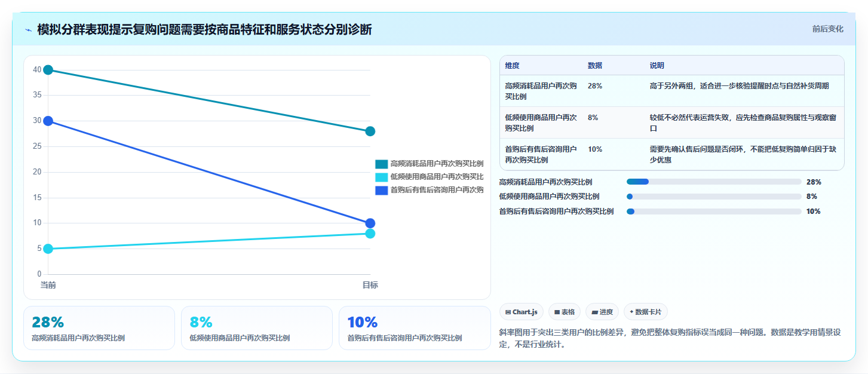
Task: Open the 8% 低频使用商品 data card
Action: point(257,328)
